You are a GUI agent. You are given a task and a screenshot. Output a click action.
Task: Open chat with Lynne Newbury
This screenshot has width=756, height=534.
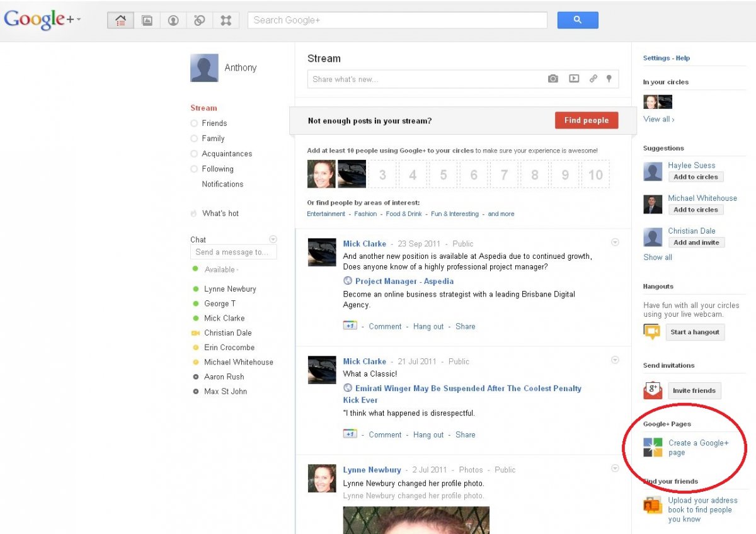[x=230, y=289]
